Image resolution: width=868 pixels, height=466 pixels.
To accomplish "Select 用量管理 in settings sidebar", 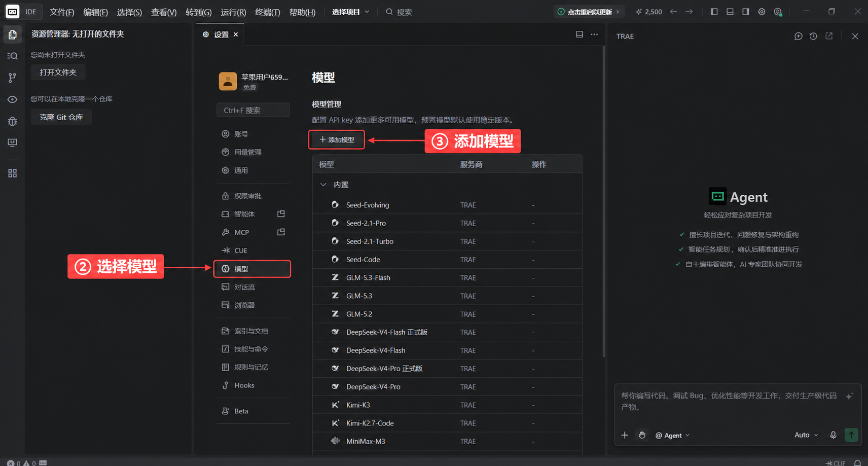I will tap(252, 152).
